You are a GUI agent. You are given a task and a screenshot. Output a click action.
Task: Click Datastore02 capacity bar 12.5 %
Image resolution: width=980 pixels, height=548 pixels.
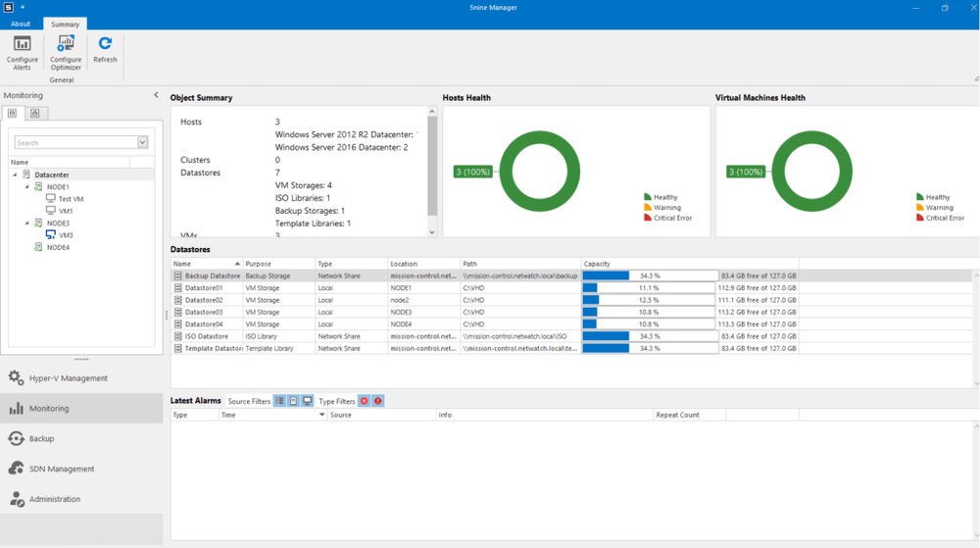pyautogui.click(x=649, y=300)
